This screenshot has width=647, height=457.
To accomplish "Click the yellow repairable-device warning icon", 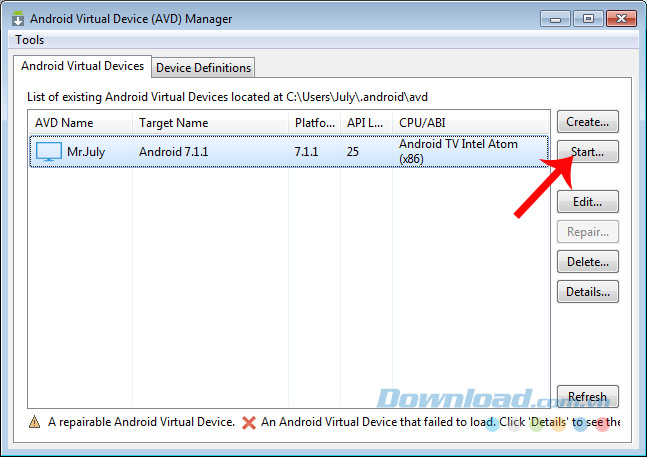I will 35,422.
